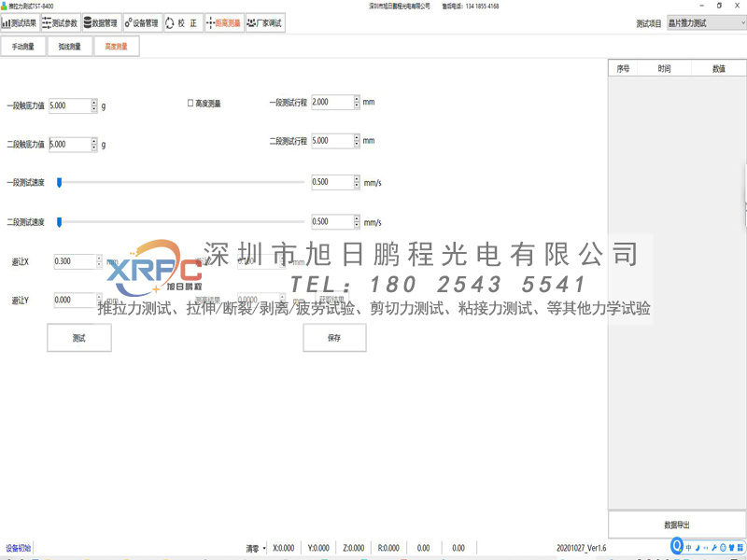Click the 二段测试速度 slider handle

[x=59, y=222]
